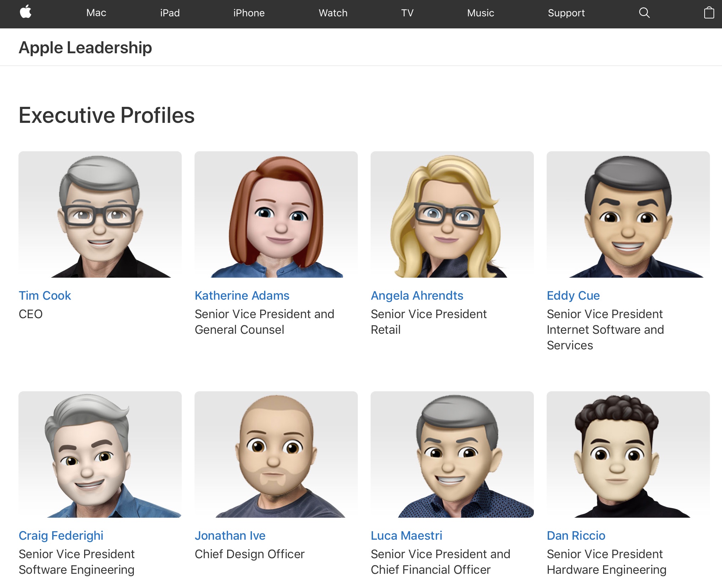Select Angela Ahrendts's Memoji portrait
Screen dimensions: 722x588
(452, 214)
